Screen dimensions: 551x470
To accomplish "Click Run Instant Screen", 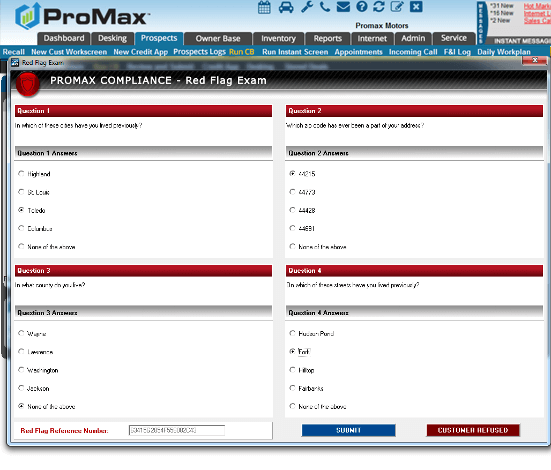I will pyautogui.click(x=295, y=52).
